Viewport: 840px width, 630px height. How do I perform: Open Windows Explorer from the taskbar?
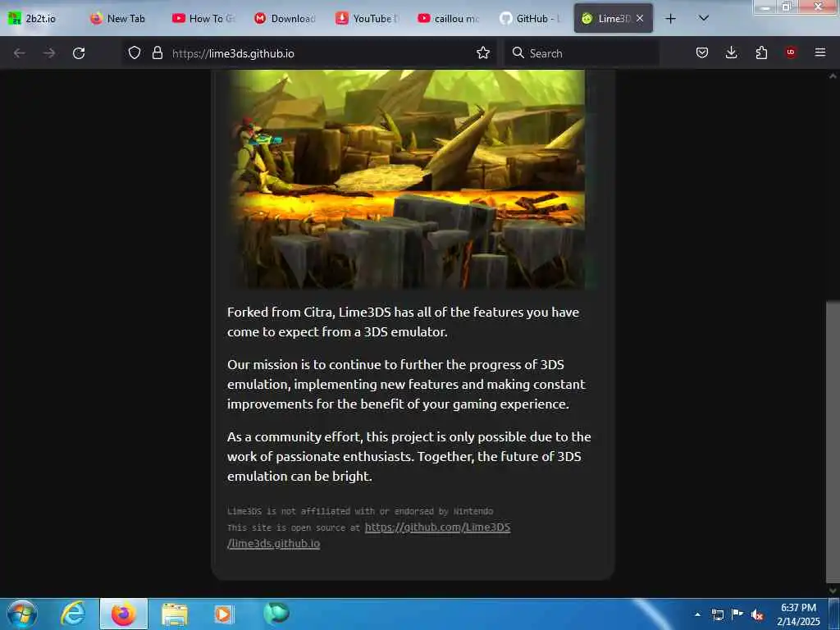tap(175, 614)
